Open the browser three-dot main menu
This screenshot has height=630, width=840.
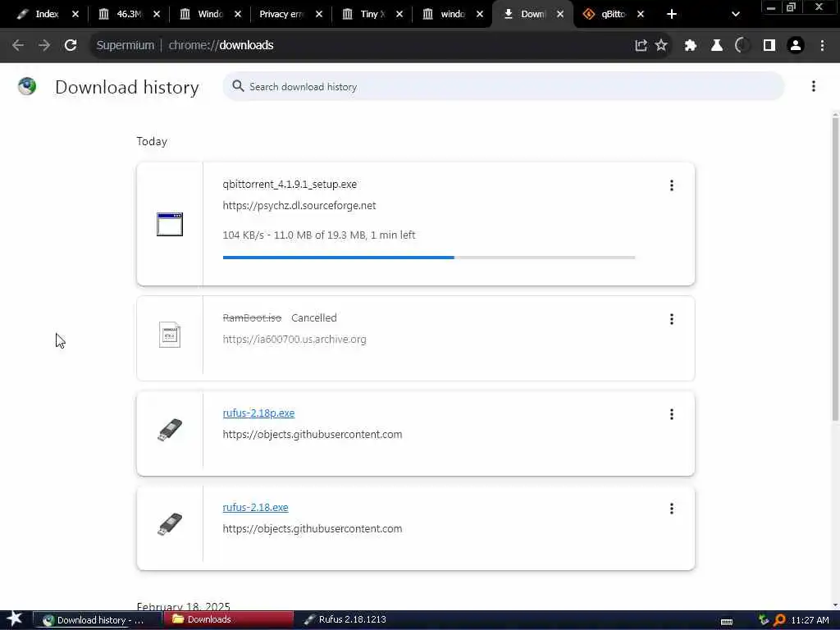click(x=822, y=46)
